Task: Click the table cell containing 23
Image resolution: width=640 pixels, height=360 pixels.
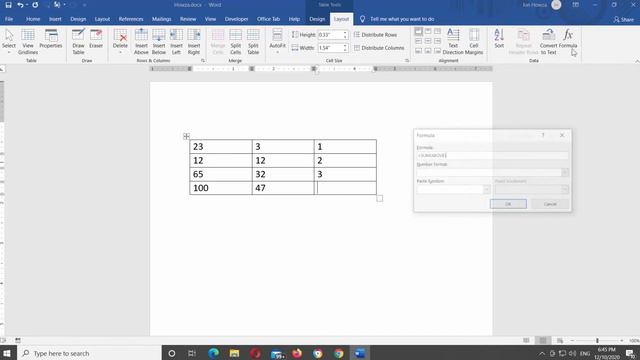Action: tap(221, 147)
